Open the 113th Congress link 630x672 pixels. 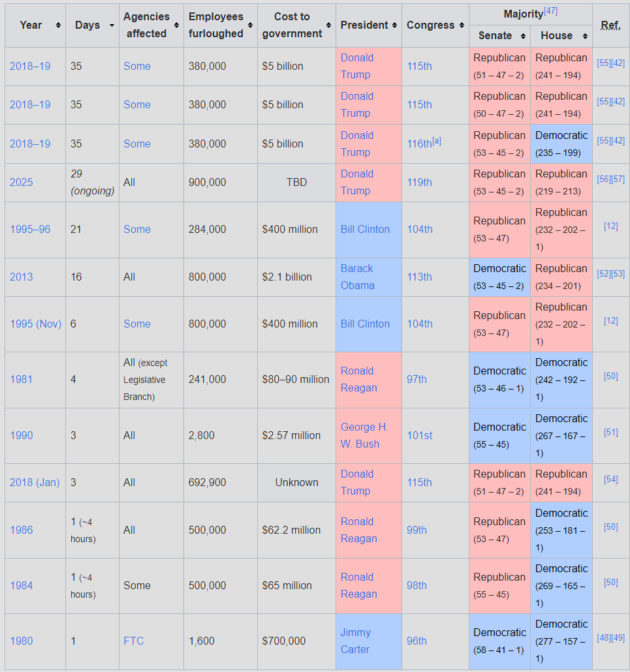pyautogui.click(x=419, y=277)
